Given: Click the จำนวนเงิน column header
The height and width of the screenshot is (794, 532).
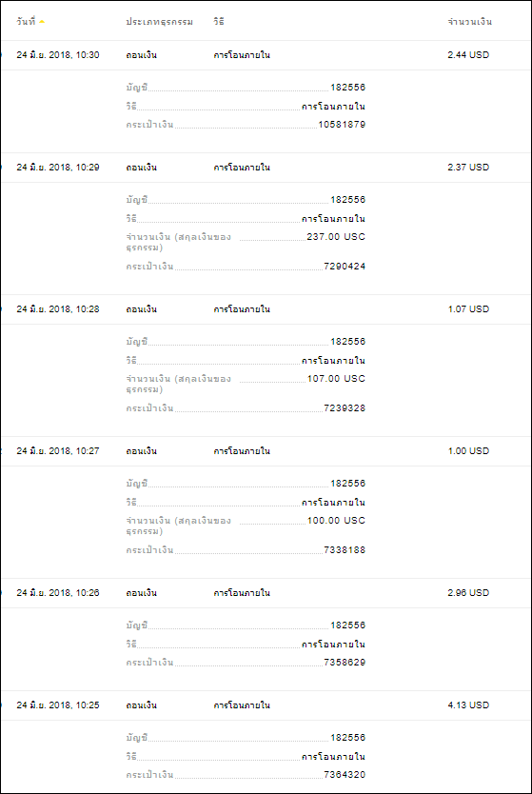Looking at the screenshot, I should point(470,22).
